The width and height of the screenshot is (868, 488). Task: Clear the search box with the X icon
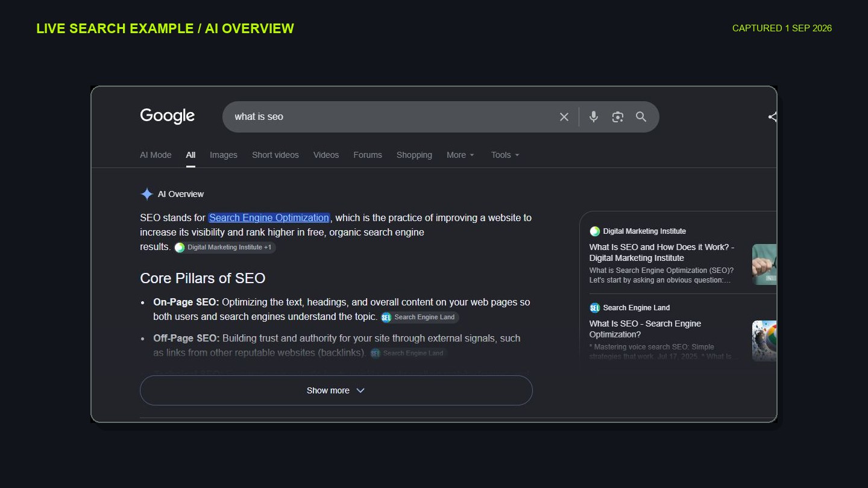pos(564,117)
